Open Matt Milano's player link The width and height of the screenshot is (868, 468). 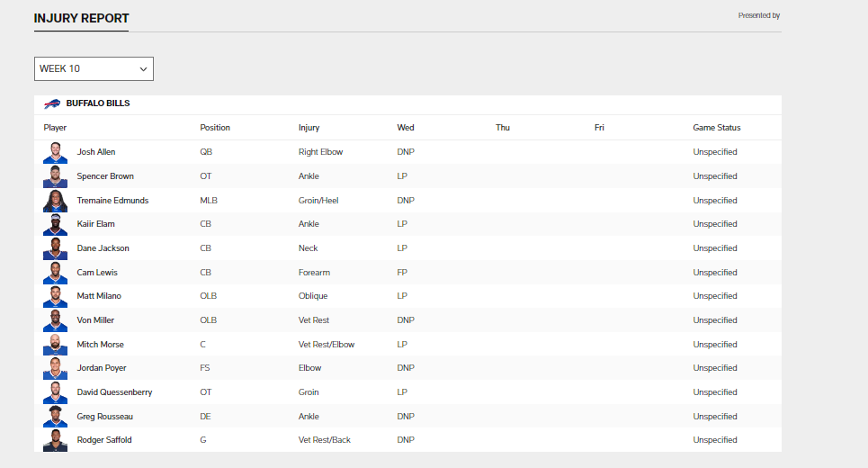click(x=99, y=296)
